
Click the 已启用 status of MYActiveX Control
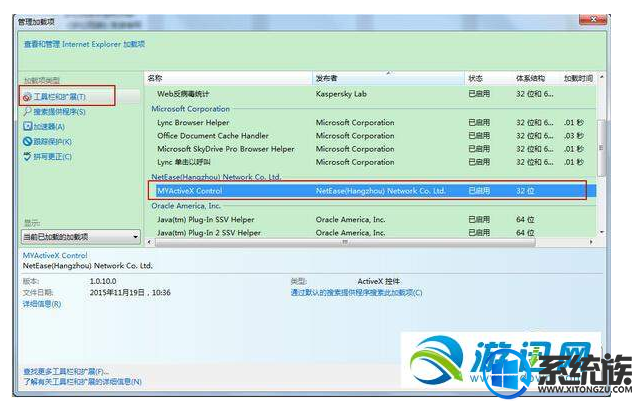(479, 191)
